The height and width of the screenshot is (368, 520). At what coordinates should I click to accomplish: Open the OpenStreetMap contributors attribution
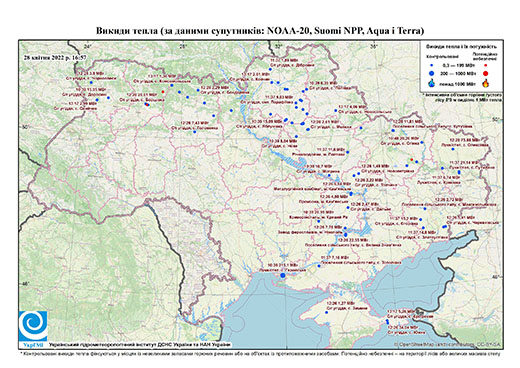tap(448, 344)
